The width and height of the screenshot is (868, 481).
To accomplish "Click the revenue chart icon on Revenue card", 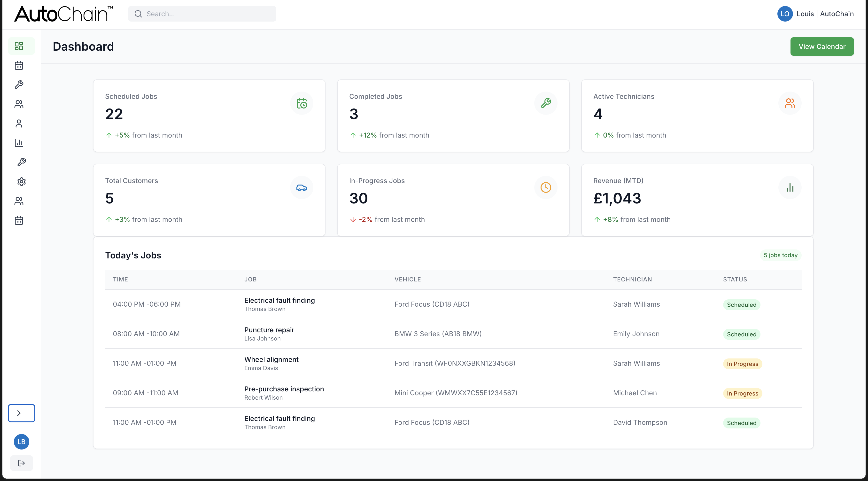I will pyautogui.click(x=790, y=187).
